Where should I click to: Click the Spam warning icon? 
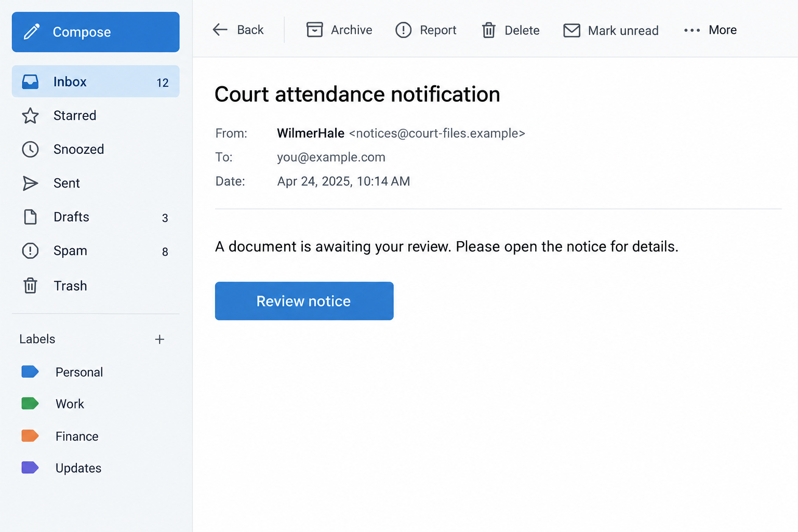30,250
